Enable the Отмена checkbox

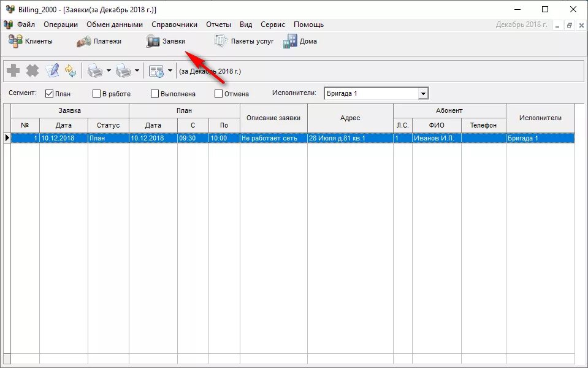[218, 93]
